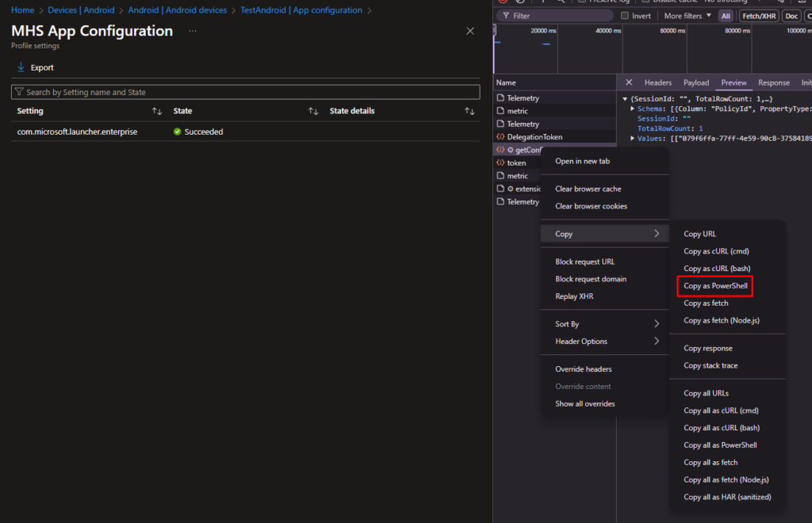Filter requests by Fetch/XHR

click(759, 16)
